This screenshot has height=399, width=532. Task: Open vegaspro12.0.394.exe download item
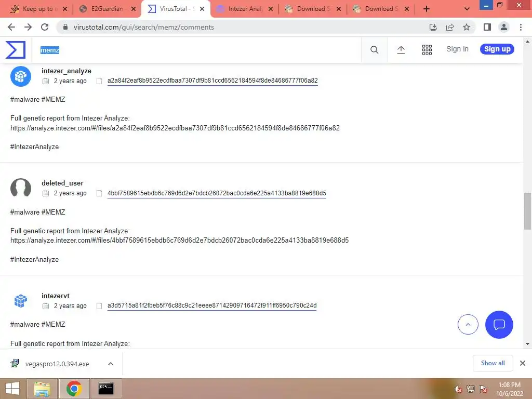coord(57,364)
